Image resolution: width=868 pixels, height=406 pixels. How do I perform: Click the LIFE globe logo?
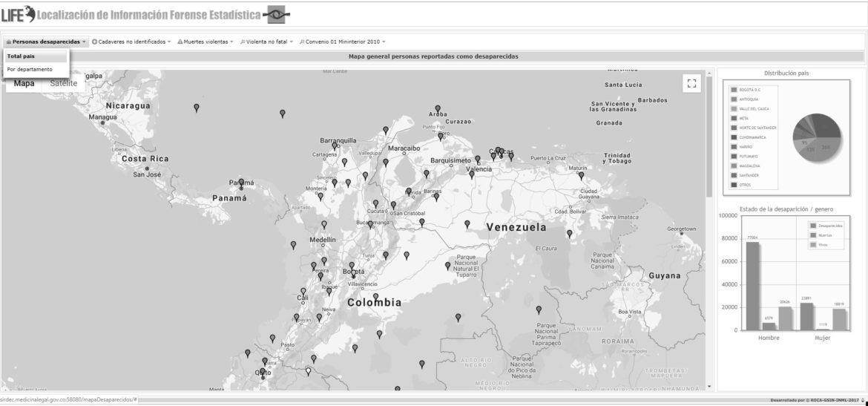(x=19, y=14)
